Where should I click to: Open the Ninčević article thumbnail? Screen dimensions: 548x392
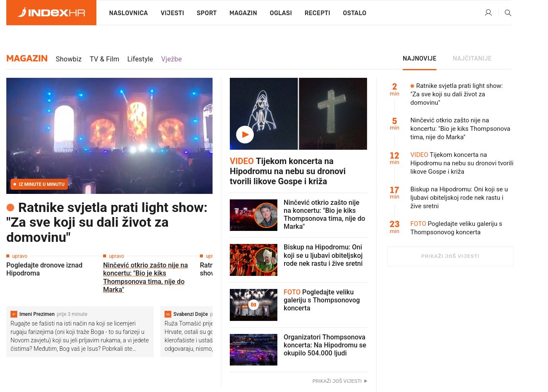click(253, 215)
